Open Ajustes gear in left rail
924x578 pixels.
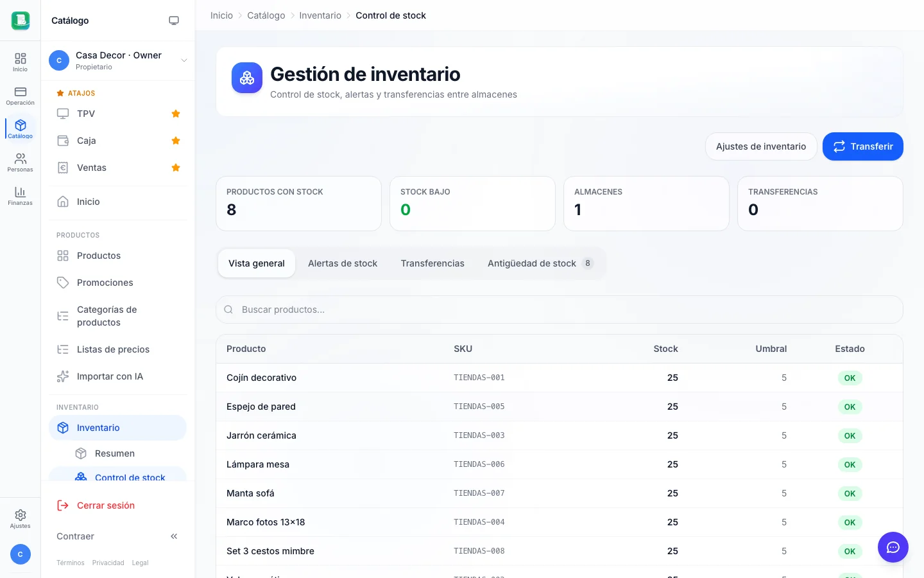(x=21, y=519)
